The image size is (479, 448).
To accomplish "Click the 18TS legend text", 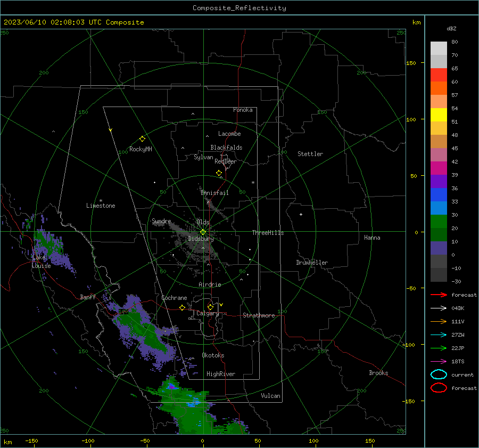I will coord(458,362).
